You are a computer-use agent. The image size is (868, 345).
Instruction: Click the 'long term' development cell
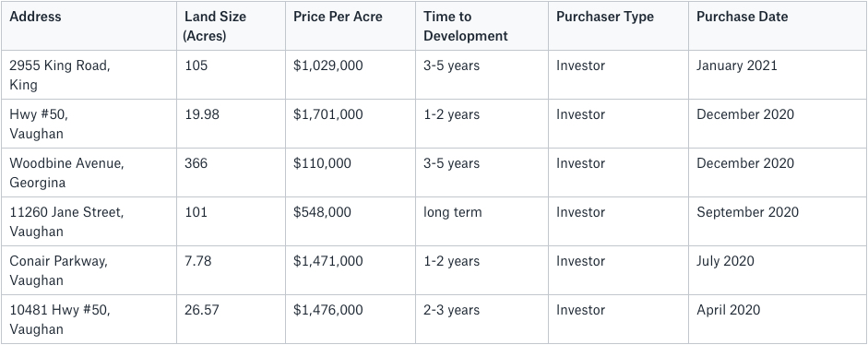click(x=482, y=221)
